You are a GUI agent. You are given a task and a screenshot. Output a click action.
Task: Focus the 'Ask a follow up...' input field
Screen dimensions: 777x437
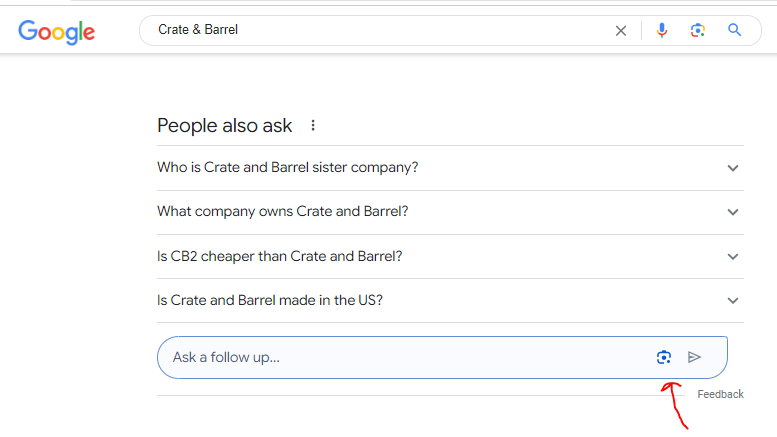(x=400, y=357)
